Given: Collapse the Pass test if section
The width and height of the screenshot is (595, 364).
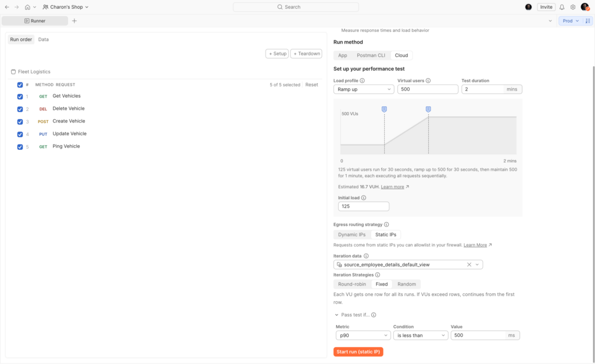Looking at the screenshot, I should tap(336, 315).
